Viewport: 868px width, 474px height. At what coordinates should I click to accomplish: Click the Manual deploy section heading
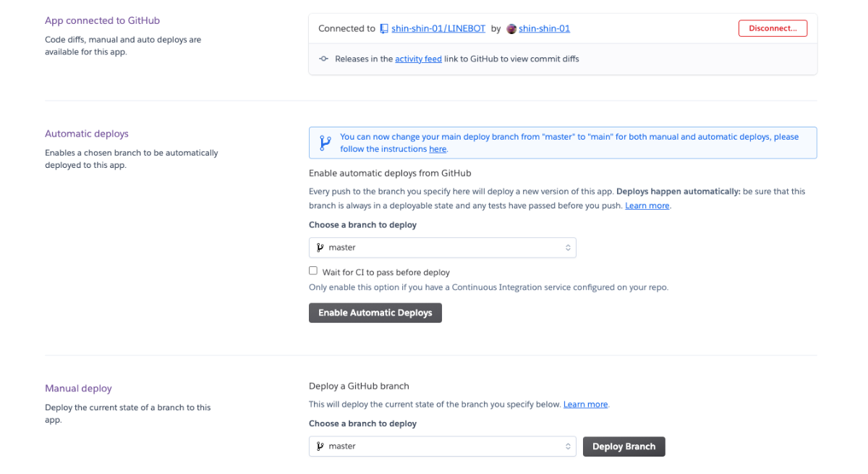[78, 389]
